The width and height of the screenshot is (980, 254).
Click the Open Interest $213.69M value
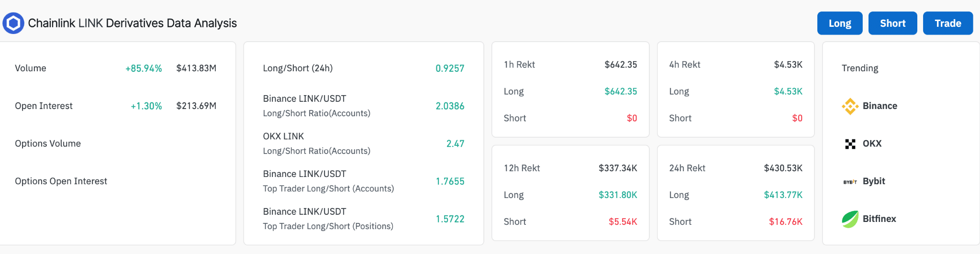click(x=196, y=106)
